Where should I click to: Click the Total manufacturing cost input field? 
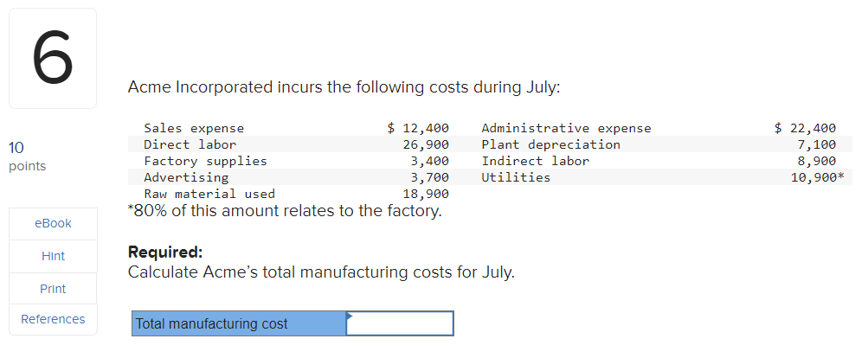point(400,323)
